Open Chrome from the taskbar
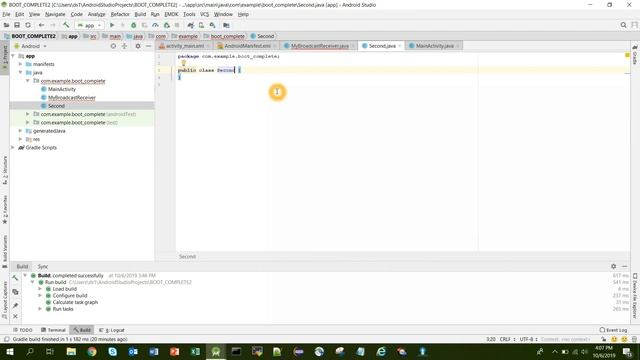The height and width of the screenshot is (360, 640). [92, 351]
